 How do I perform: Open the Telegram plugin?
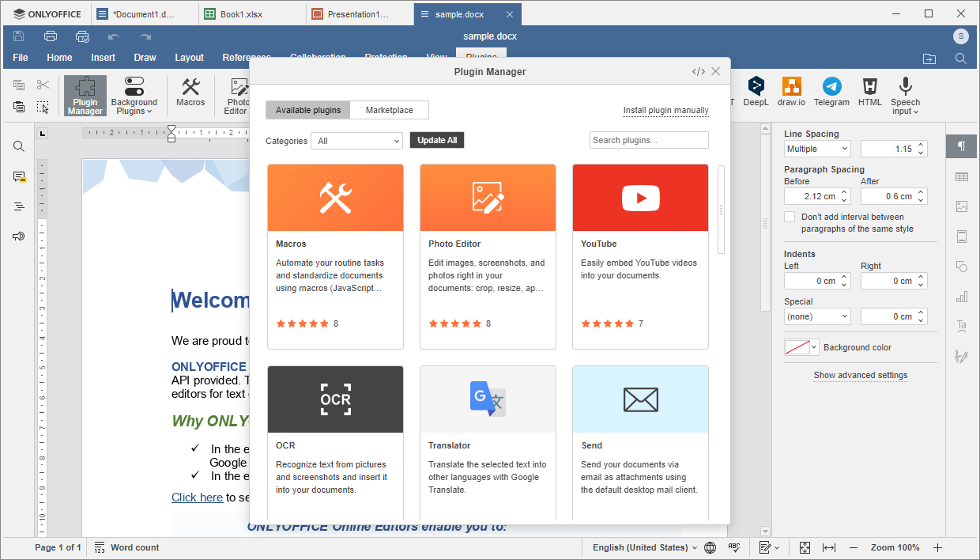click(831, 93)
